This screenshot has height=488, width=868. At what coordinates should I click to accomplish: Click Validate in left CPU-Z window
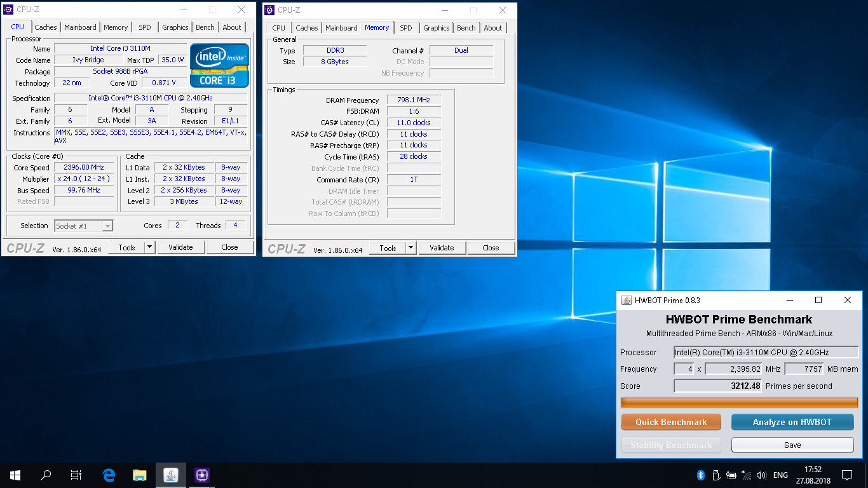[180, 247]
